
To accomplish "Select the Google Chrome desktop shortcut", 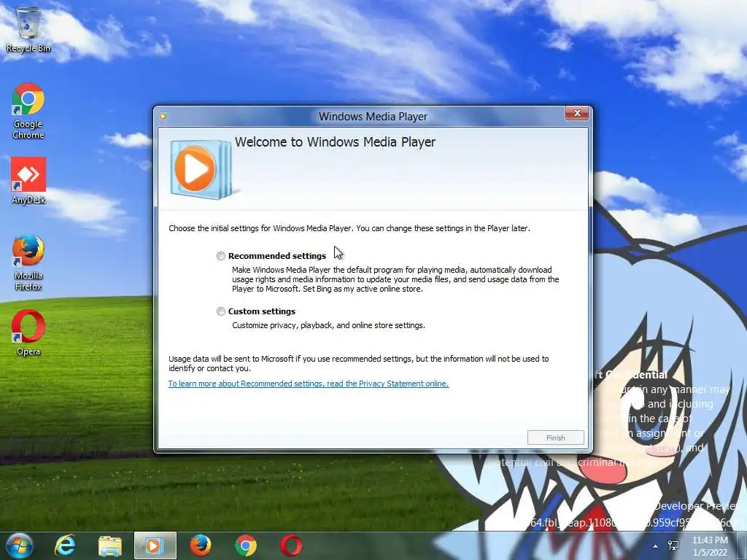I will pyautogui.click(x=28, y=111).
